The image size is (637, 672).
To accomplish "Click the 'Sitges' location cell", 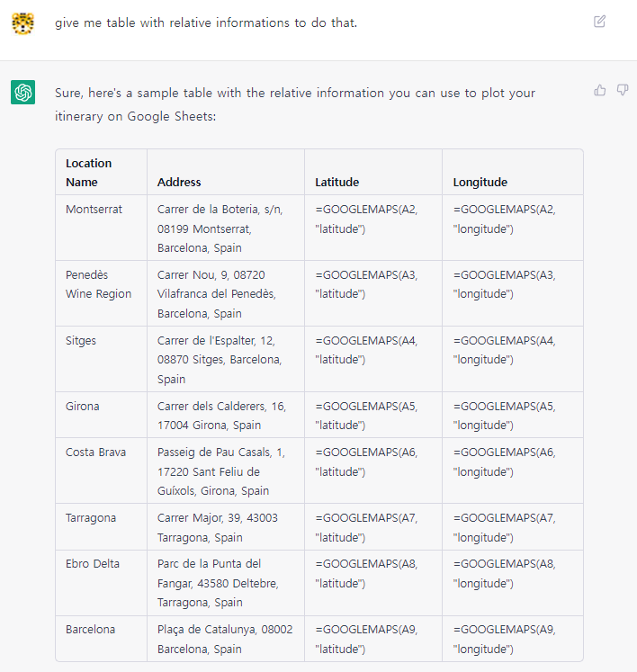I will 101,359.
